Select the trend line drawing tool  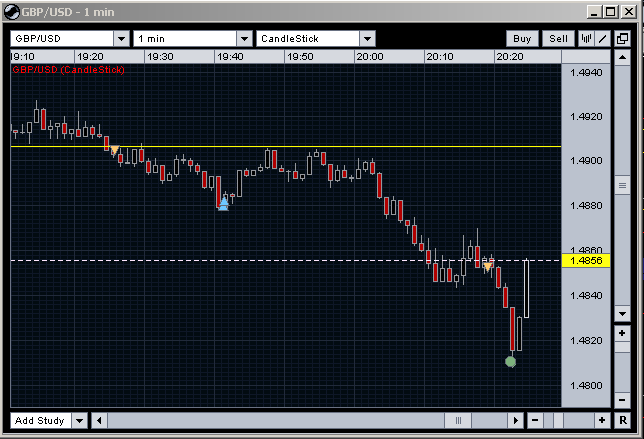coord(603,38)
